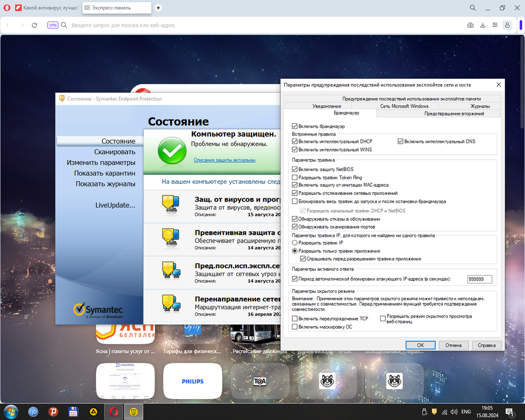525x420 pixels.
Task: Toggle the Включить брандмауэр checkbox
Action: click(x=295, y=127)
